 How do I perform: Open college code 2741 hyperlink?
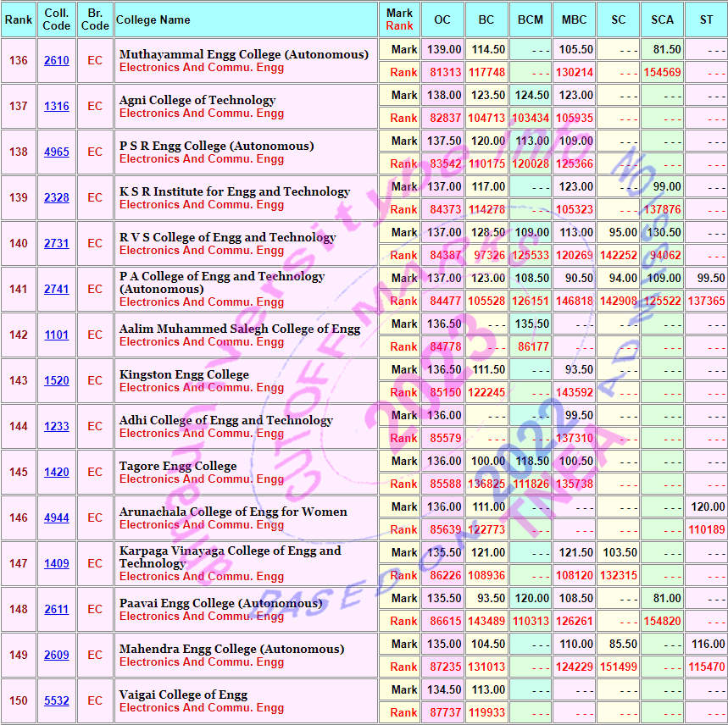[57, 290]
